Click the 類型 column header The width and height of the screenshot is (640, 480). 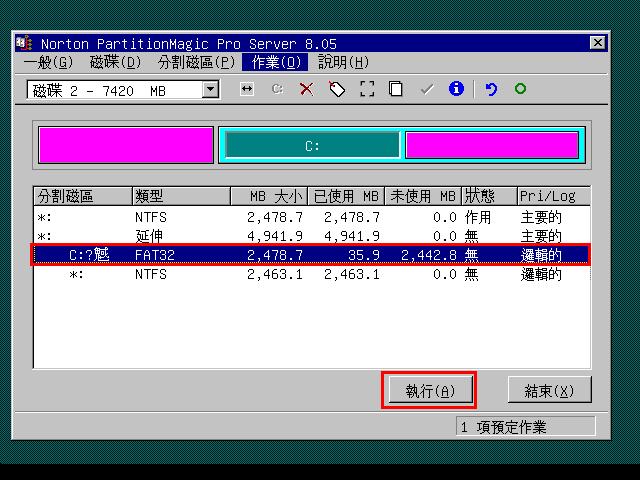point(182,196)
